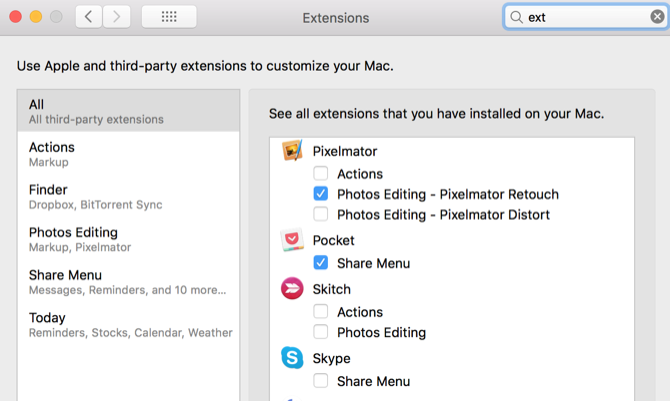This screenshot has height=401, width=670.
Task: Click the Skitch app icon
Action: coord(292,289)
